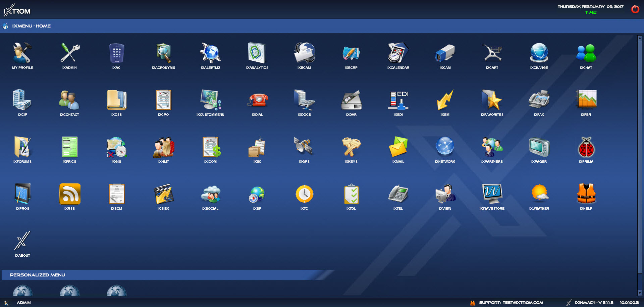
Task: Launch iXTEL desk phone icon
Action: tap(398, 194)
